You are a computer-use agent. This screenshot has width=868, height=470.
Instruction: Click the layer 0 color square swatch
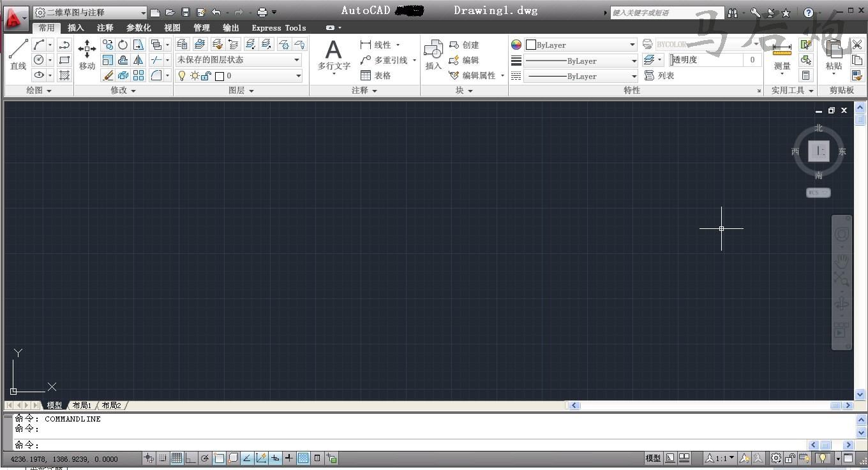coord(220,76)
